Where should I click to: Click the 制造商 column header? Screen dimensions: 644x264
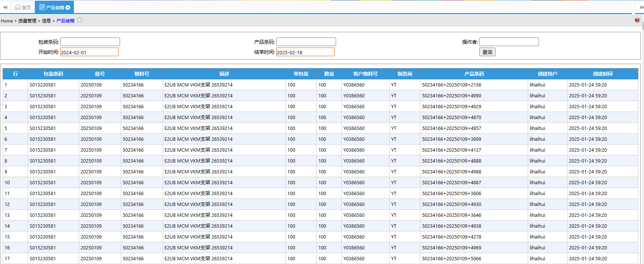pyautogui.click(x=405, y=74)
